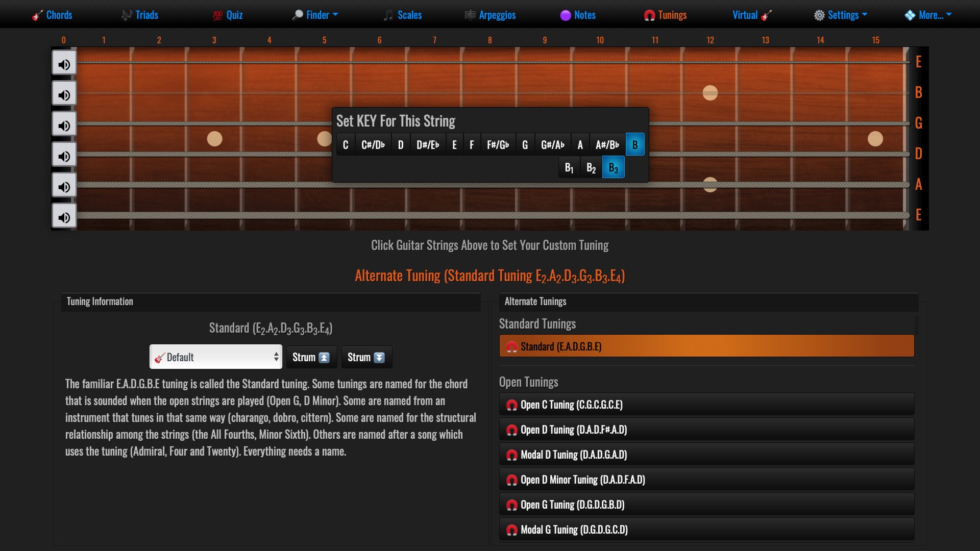Image resolution: width=980 pixels, height=551 pixels.
Task: Play sound for the A string
Action: [64, 186]
